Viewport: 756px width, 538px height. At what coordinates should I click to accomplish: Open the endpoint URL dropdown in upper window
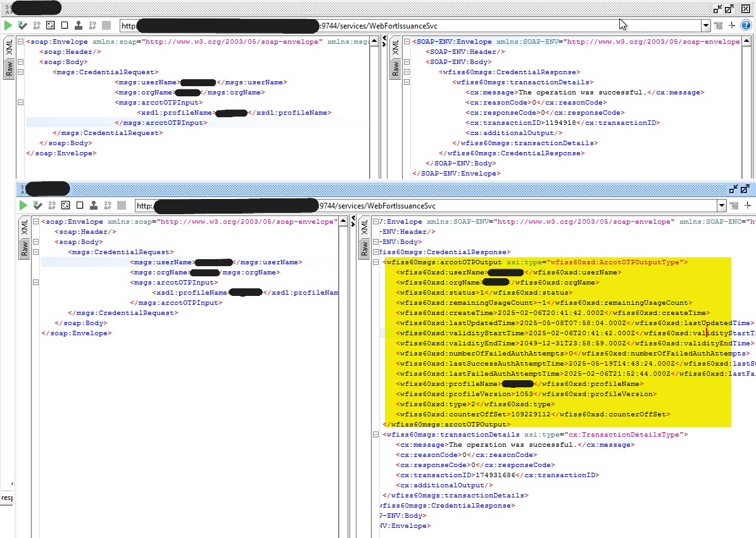(706, 25)
